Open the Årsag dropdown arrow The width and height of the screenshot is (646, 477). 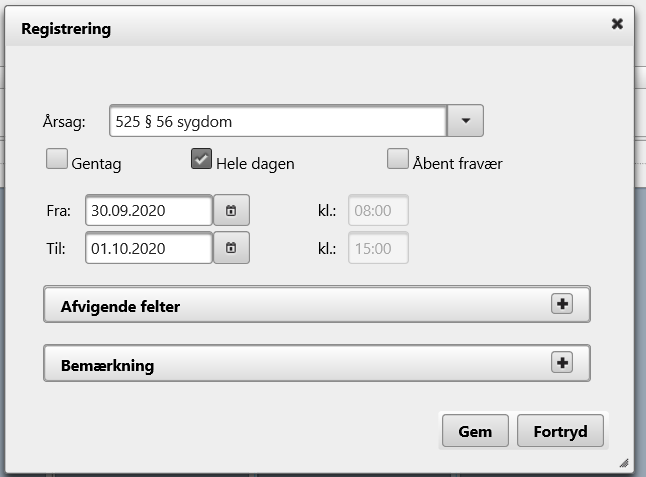tap(465, 121)
